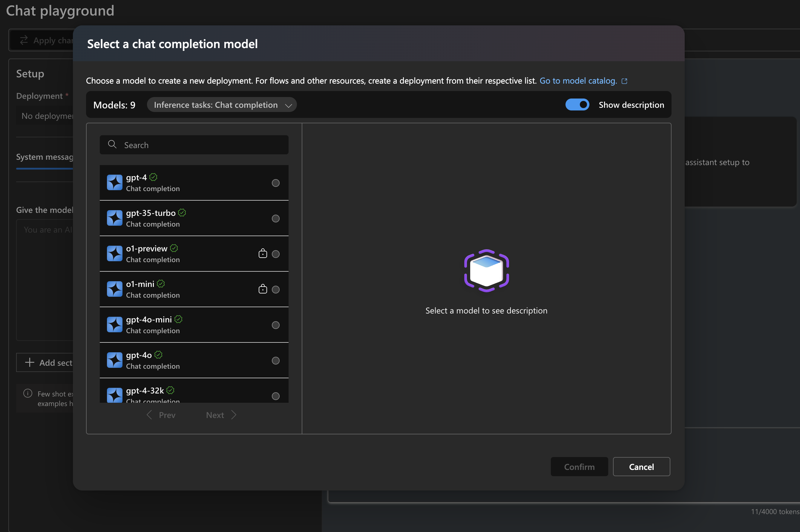The width and height of the screenshot is (800, 532).
Task: Click the verified badge beside gpt-35-turbo
Action: [x=182, y=213]
